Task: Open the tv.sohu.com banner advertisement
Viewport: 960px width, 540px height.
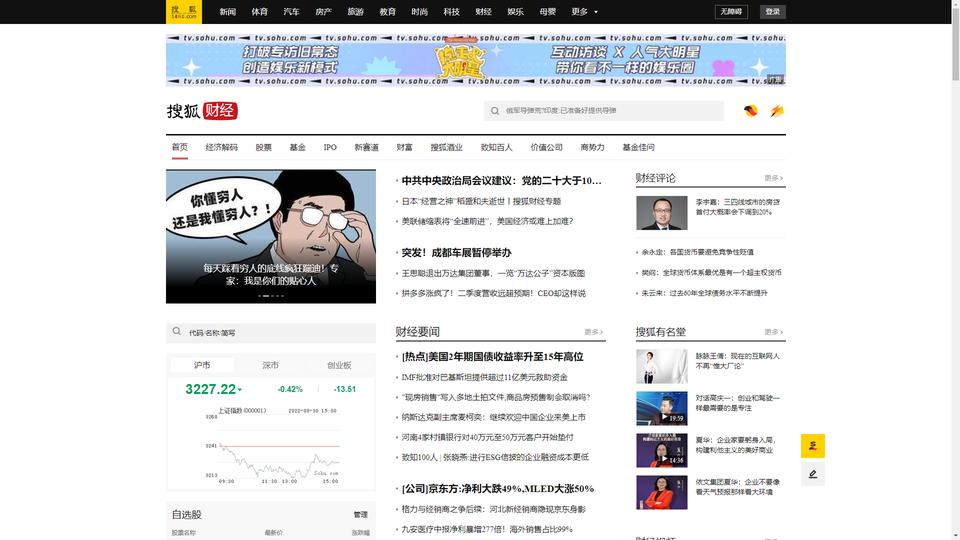Action: point(476,59)
